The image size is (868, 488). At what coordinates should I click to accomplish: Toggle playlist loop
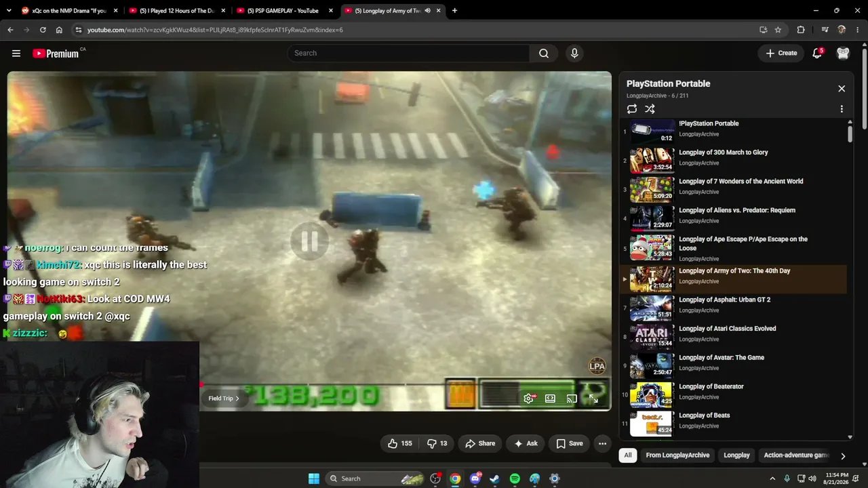[632, 109]
